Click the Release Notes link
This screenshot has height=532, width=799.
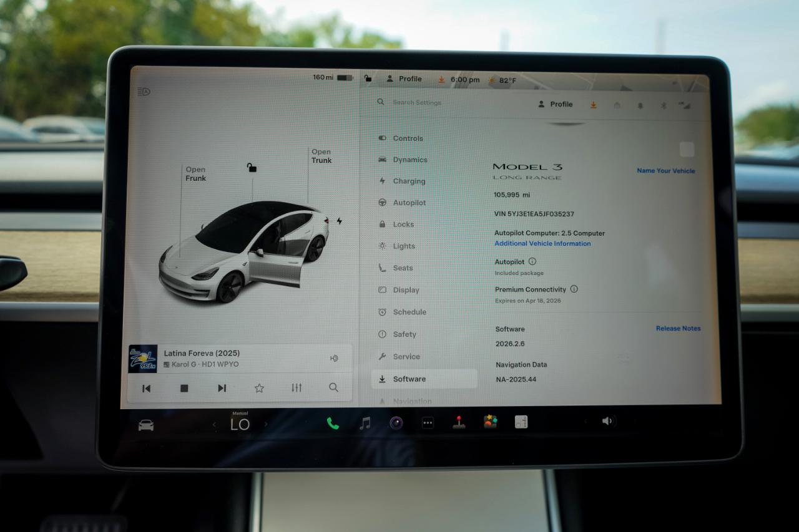click(x=678, y=329)
